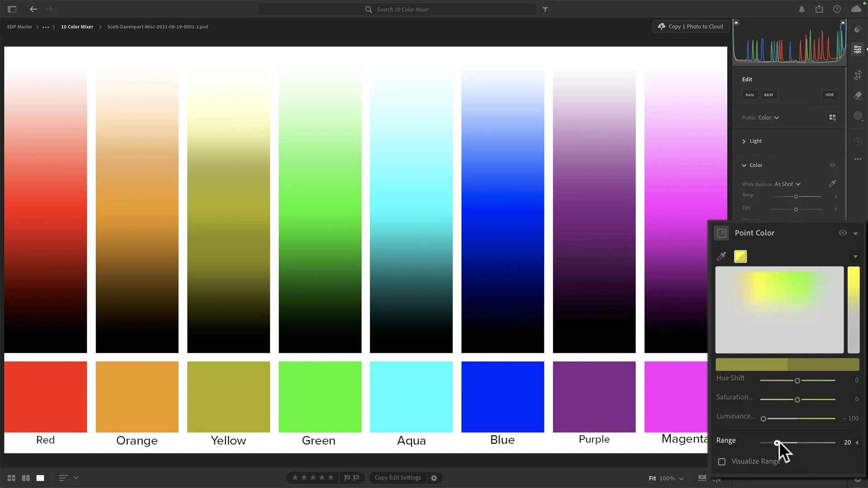Click the share/export icon

(x=819, y=9)
